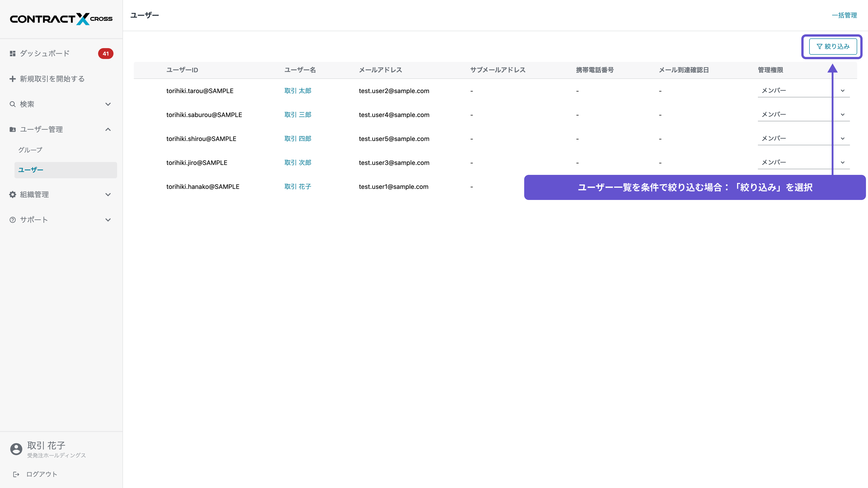The image size is (868, 488).
Task: Select グループ in the sidebar submenu
Action: 30,150
